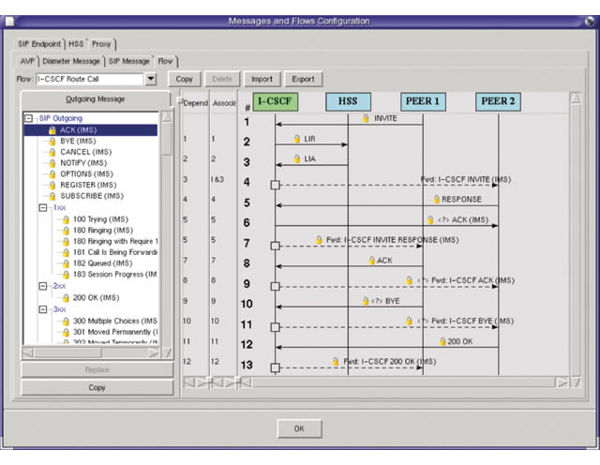
Task: Select the HSS node box
Action: [x=348, y=102]
